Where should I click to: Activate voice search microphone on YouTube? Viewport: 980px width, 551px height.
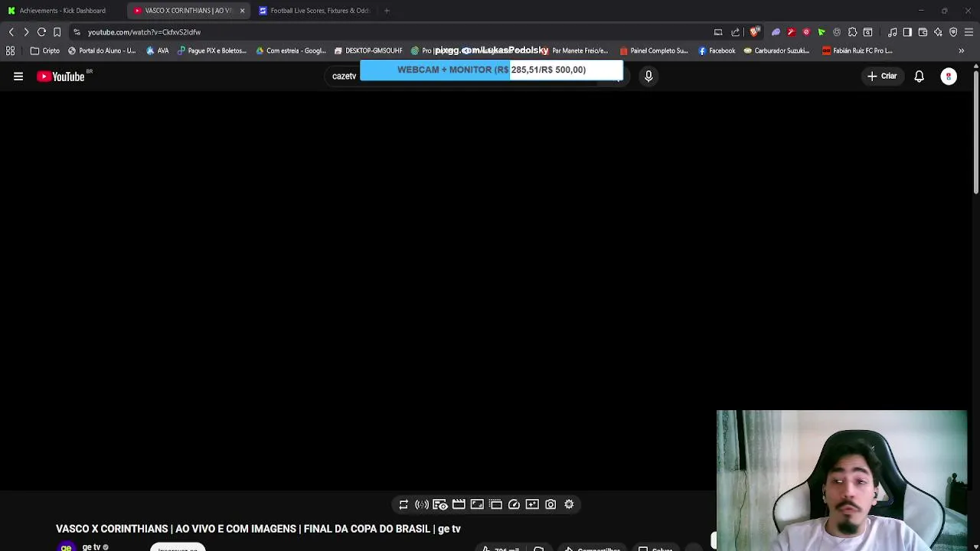point(648,77)
